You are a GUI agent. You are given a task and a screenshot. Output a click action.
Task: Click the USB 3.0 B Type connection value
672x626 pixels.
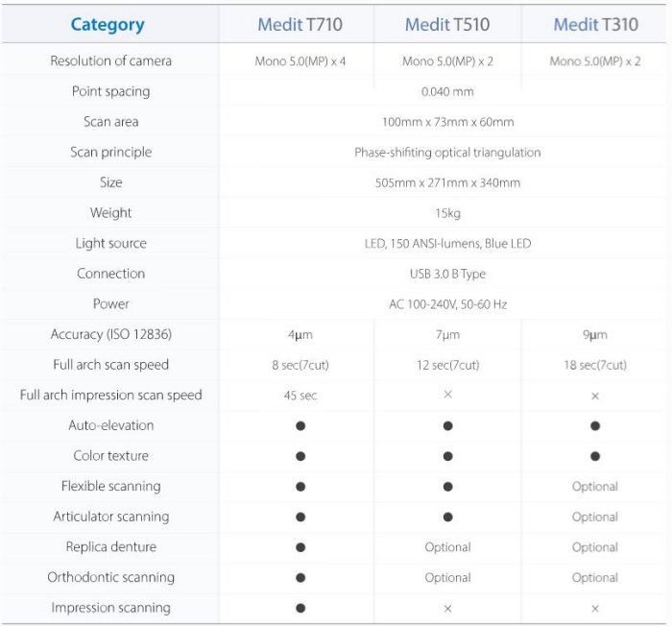[x=447, y=274]
